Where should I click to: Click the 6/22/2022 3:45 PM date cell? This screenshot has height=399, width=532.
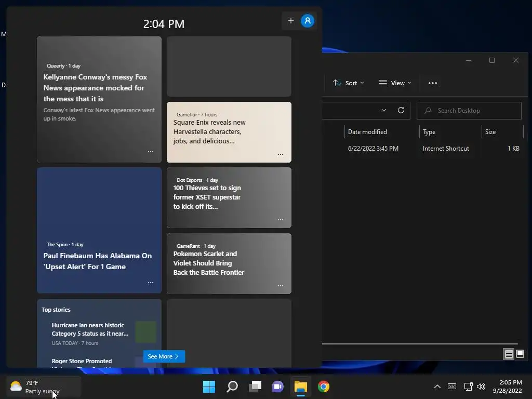point(373,148)
